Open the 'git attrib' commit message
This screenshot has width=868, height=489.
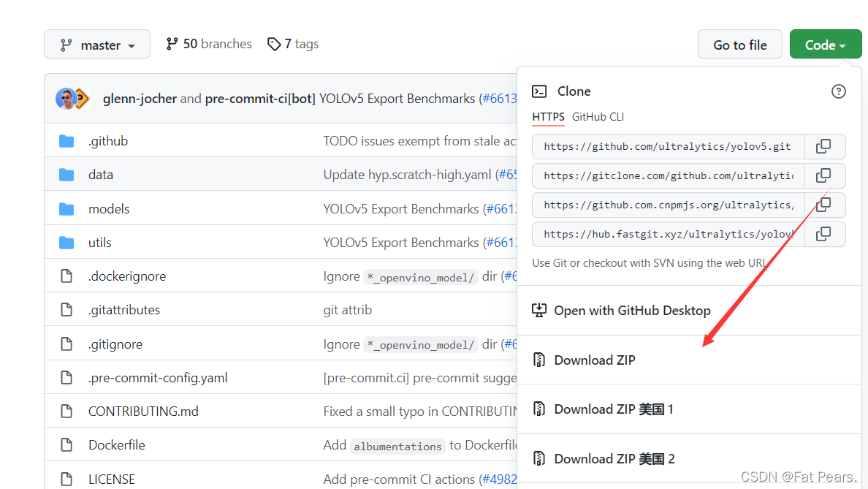(348, 310)
